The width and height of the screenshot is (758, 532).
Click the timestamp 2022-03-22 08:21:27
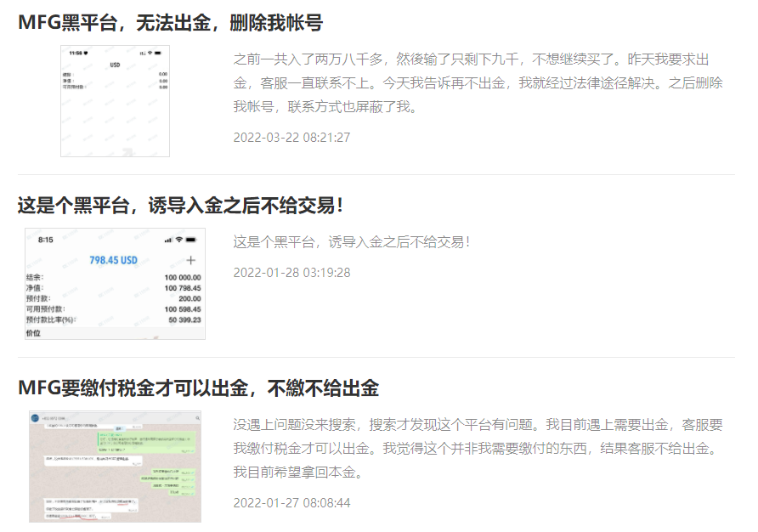point(291,137)
